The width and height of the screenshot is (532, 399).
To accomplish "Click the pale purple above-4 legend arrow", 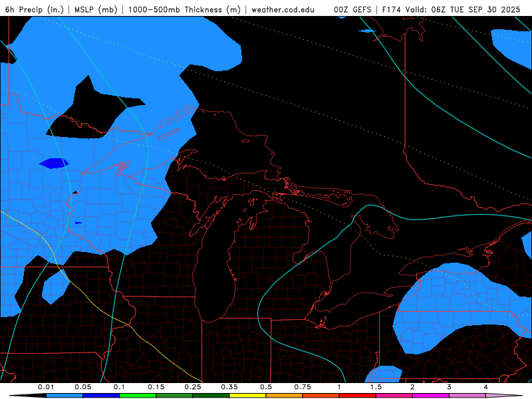I will click(504, 396).
